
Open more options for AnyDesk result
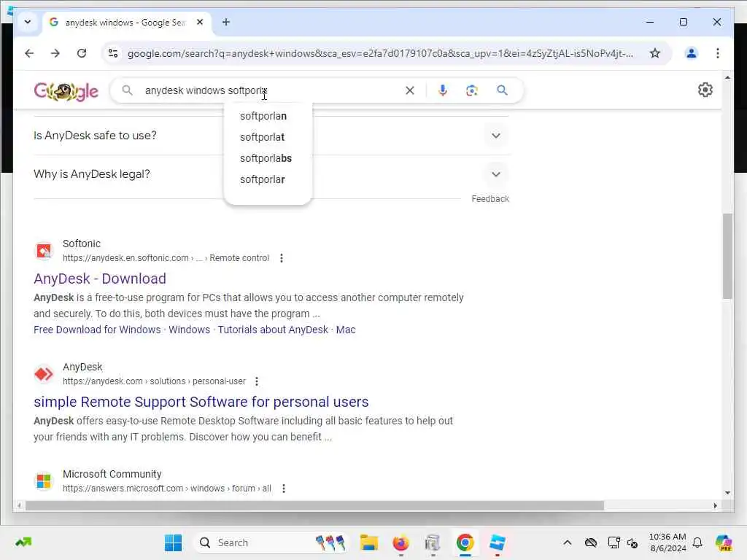[x=257, y=381]
